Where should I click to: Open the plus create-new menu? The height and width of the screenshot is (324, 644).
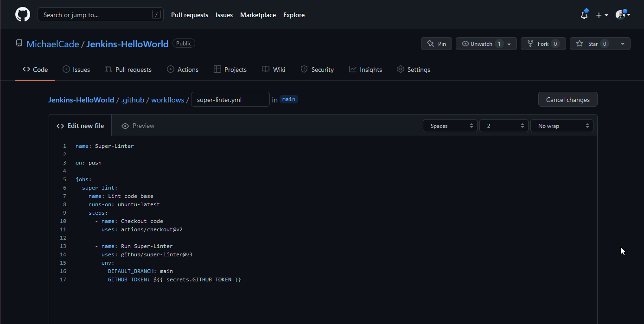point(602,15)
